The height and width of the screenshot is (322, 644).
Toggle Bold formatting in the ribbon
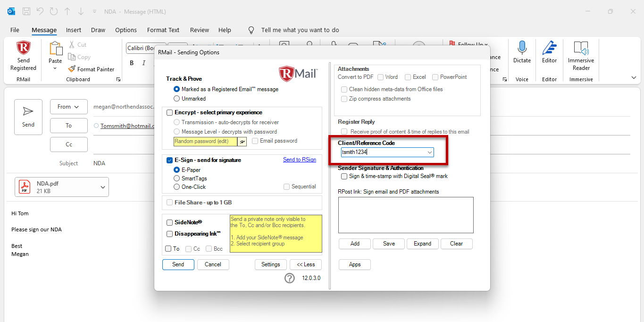[132, 63]
